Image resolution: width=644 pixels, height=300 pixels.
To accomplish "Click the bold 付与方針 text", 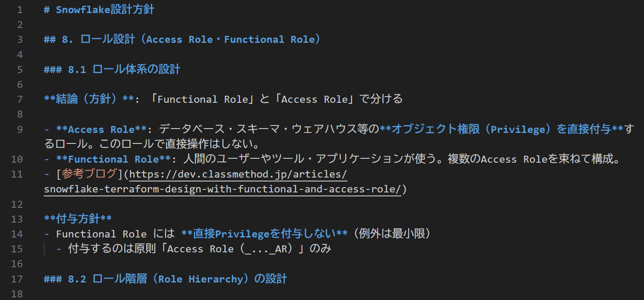I will click(78, 219).
